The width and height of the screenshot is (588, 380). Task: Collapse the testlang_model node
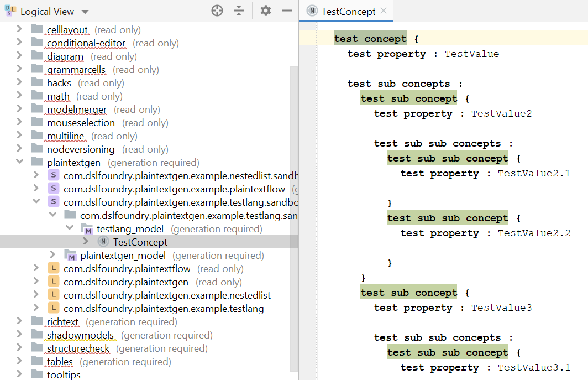(70, 228)
